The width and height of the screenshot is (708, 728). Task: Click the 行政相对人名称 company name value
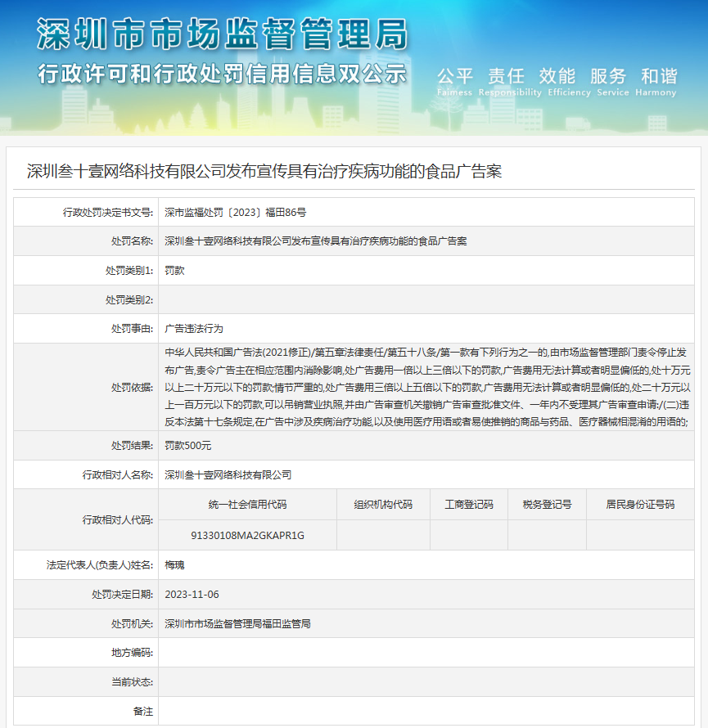(x=228, y=475)
